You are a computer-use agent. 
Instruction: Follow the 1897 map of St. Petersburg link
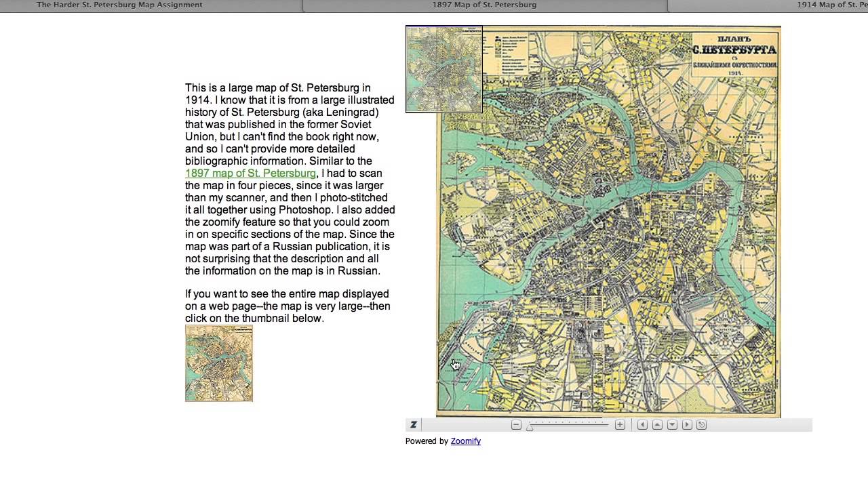pos(250,174)
